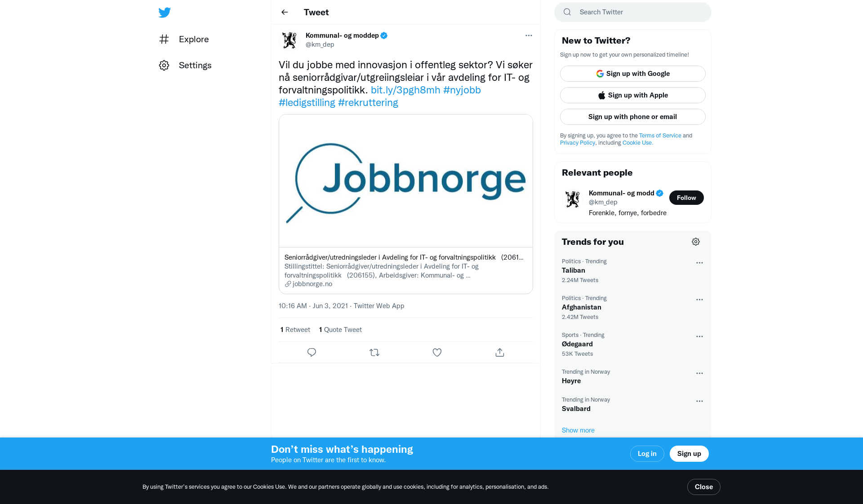Close the cookies notice banner
This screenshot has width=863, height=504.
coord(703,487)
